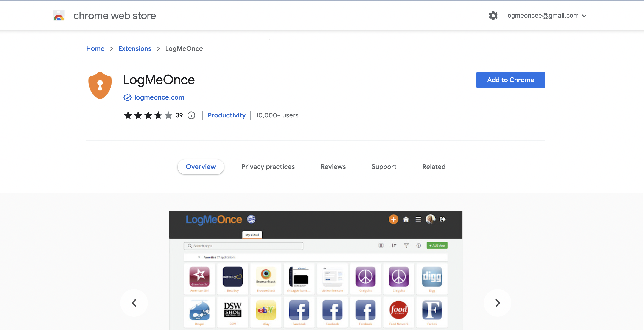Click the Best Buy app tile
Viewport: 644px width, 330px height.
point(232,279)
